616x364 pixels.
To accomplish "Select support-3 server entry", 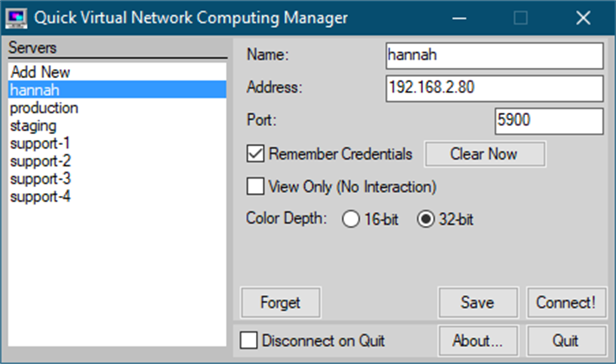I will pyautogui.click(x=40, y=179).
